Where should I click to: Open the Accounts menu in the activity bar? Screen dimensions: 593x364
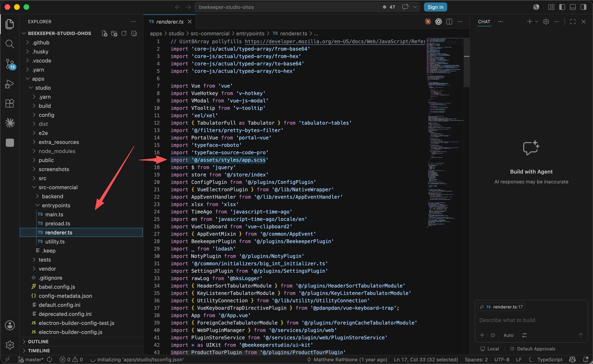tap(10, 325)
